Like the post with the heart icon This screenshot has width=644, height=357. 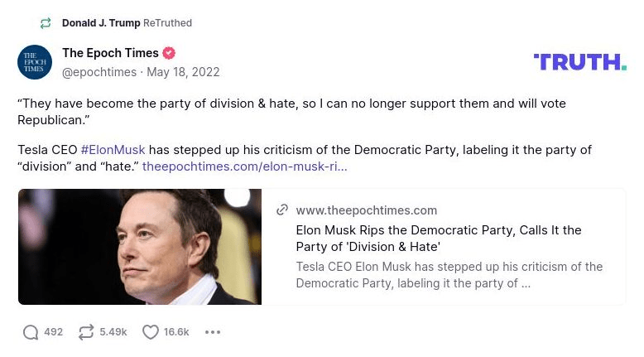point(151,332)
